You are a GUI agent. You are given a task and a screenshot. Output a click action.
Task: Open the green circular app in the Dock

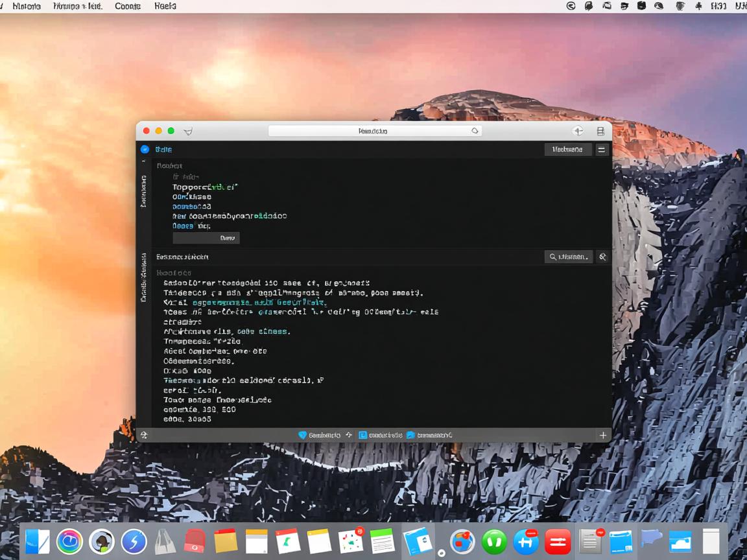pyautogui.click(x=494, y=542)
